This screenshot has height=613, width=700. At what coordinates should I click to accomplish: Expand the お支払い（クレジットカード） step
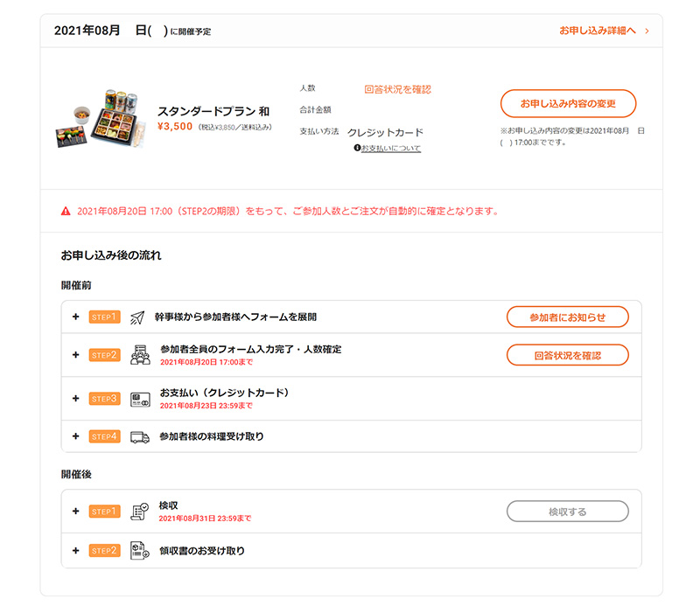pos(76,399)
